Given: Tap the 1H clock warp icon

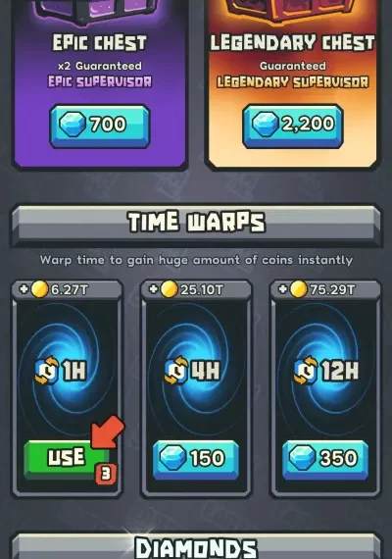Looking at the screenshot, I should click(47, 371).
